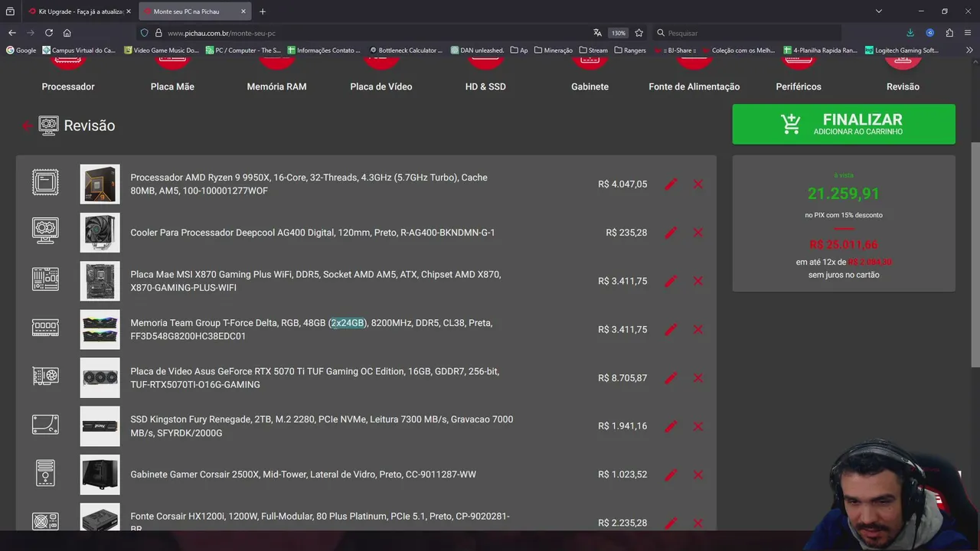Click the 130% zoom level indicator
This screenshot has height=551, width=980.
619,33
